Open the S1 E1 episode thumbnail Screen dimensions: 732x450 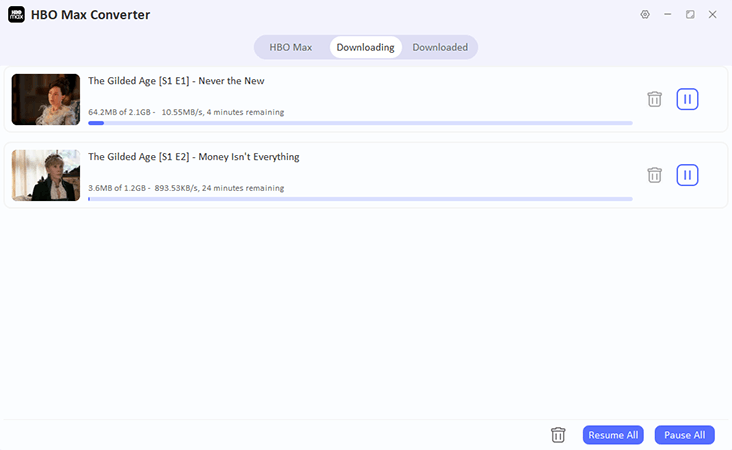coord(46,99)
